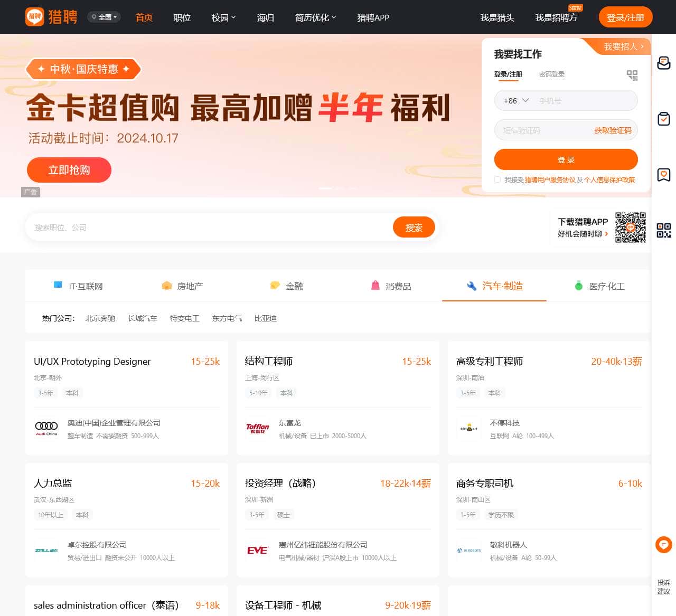Select the 医疗·化工 category tab

(599, 286)
